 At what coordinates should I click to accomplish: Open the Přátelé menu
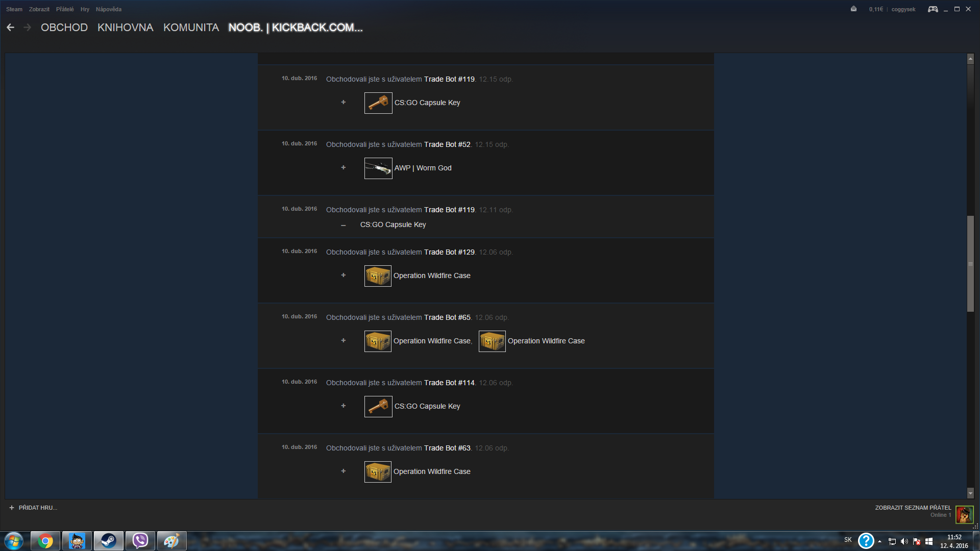point(65,9)
